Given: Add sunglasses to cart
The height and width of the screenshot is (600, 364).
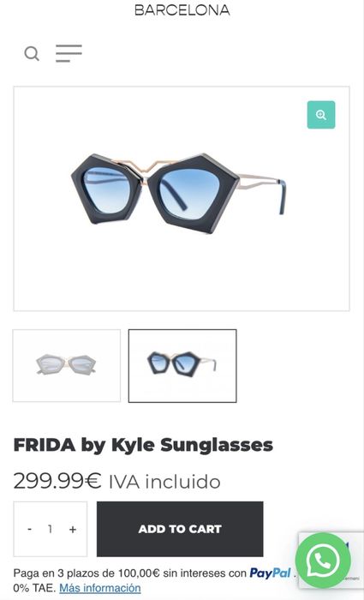Looking at the screenshot, I should (180, 529).
